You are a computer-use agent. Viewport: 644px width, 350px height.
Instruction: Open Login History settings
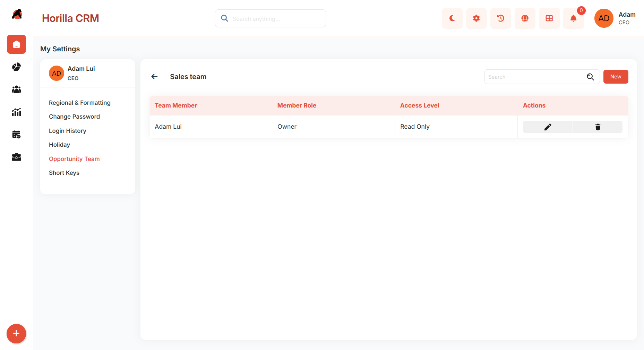68,131
